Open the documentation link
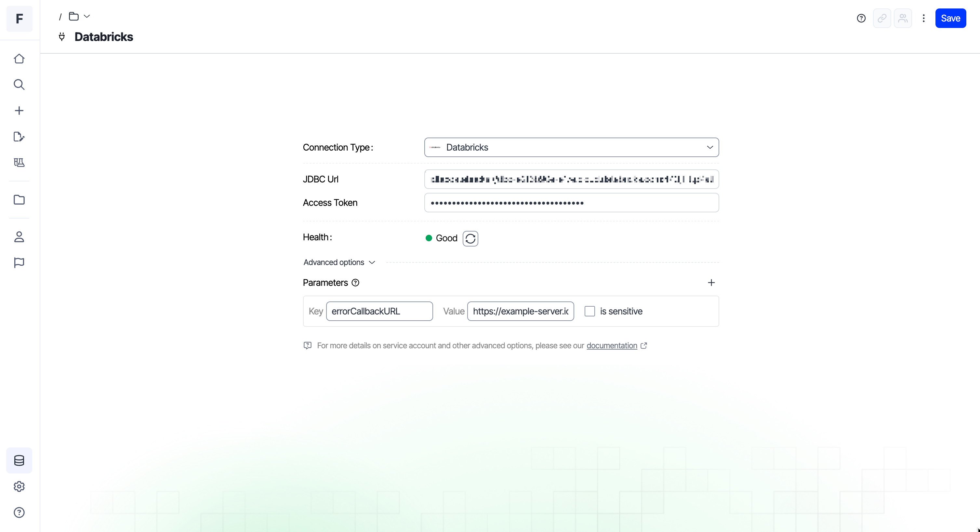The image size is (980, 532). 612,346
